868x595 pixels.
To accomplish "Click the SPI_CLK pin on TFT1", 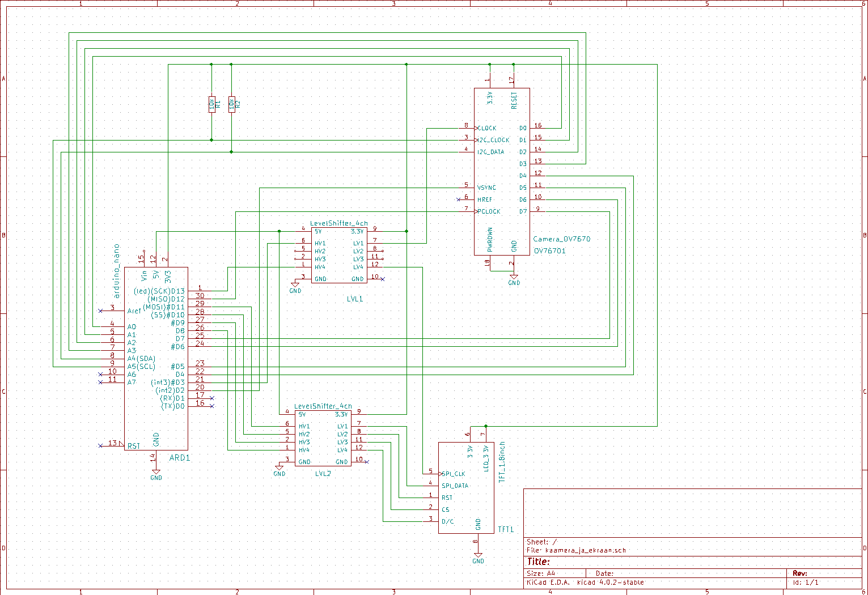I will pos(454,474).
